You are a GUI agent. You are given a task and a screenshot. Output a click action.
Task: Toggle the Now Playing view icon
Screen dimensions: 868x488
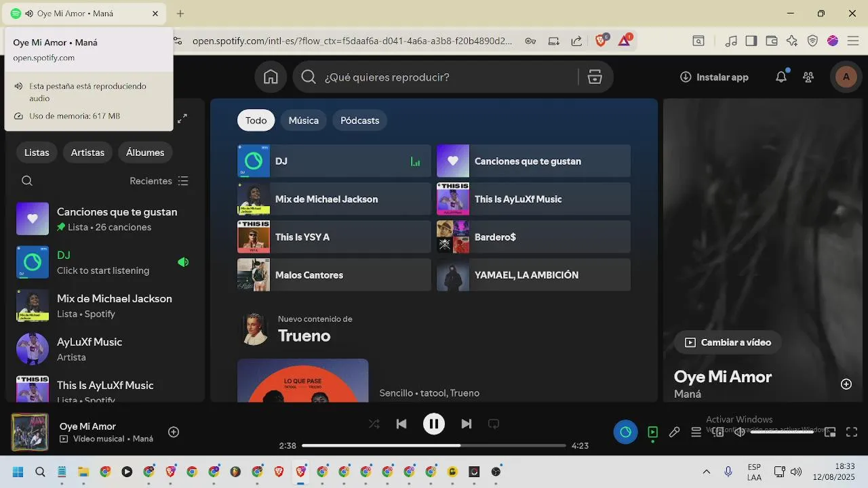tap(652, 432)
